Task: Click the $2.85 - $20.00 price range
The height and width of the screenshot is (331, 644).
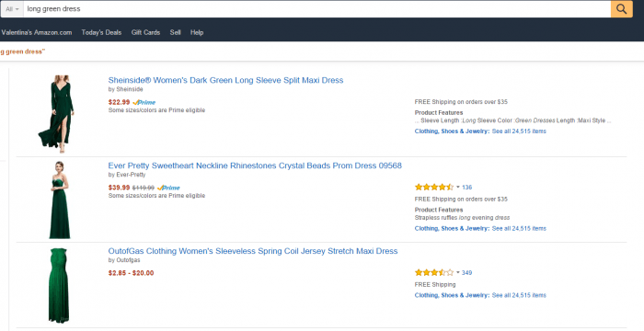Action: pyautogui.click(x=131, y=273)
